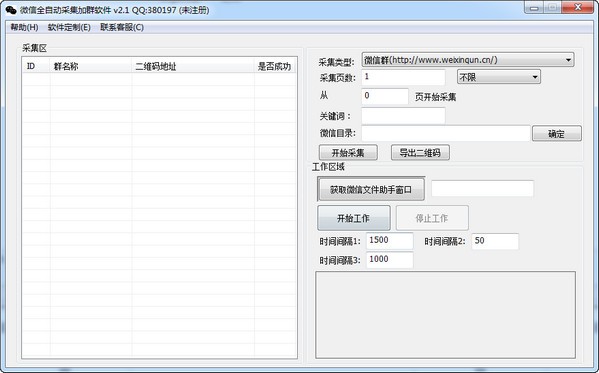Click the 工作区域 group label
The image size is (599, 373).
tap(329, 167)
